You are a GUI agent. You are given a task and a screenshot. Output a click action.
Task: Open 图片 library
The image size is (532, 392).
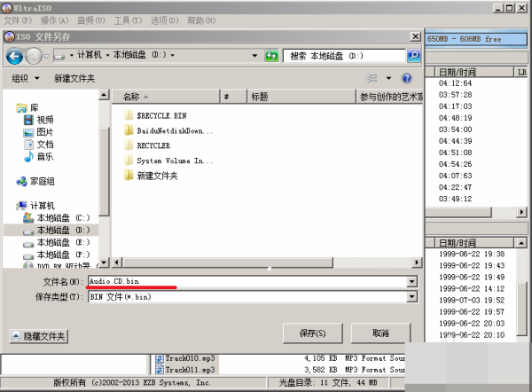click(x=39, y=132)
